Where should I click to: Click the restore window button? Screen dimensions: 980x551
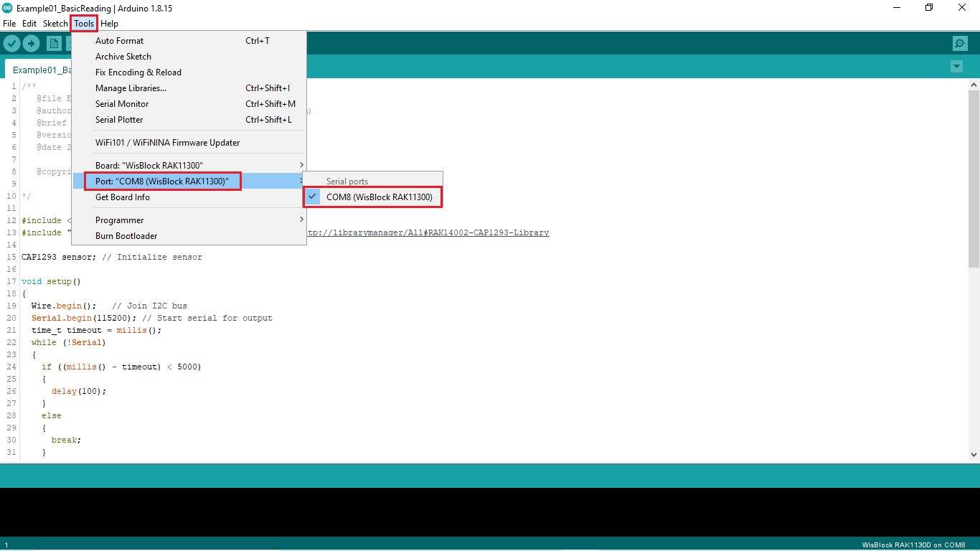[x=929, y=8]
